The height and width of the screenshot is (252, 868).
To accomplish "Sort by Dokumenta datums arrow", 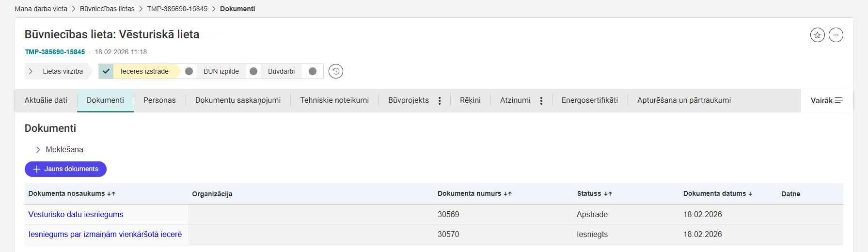I will (x=750, y=194).
